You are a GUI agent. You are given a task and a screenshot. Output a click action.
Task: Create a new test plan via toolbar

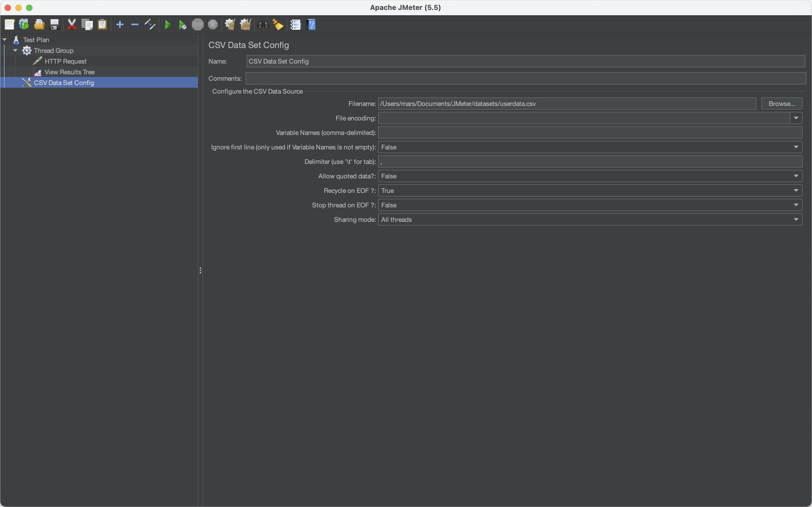coord(10,25)
